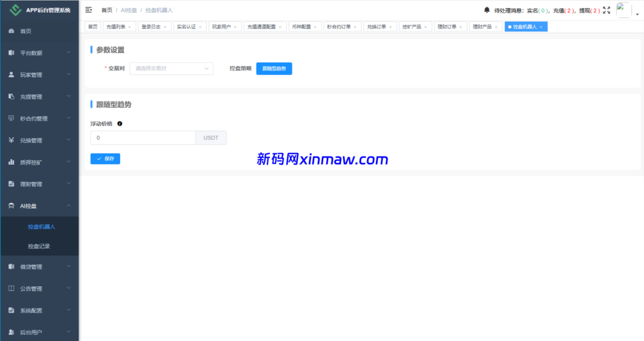Screen dimensions: 644x341
Task: Expand the 理财管理 menu chevron
Action: tap(69, 184)
